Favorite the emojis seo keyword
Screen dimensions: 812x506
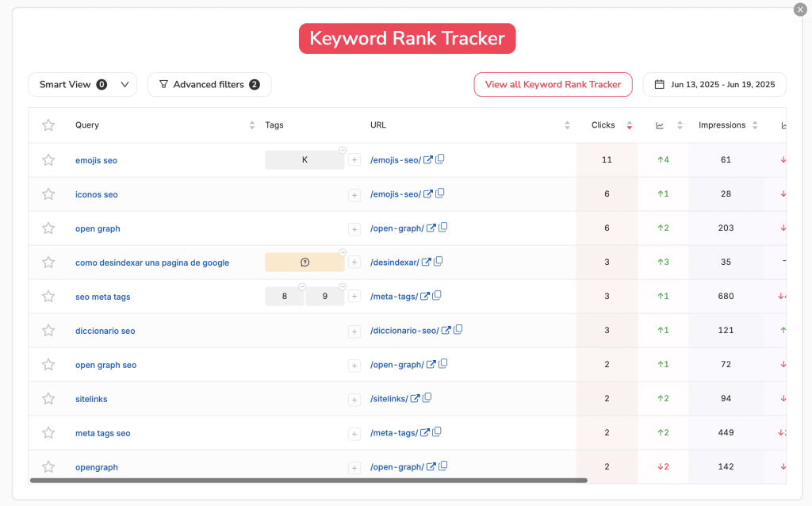tap(48, 159)
